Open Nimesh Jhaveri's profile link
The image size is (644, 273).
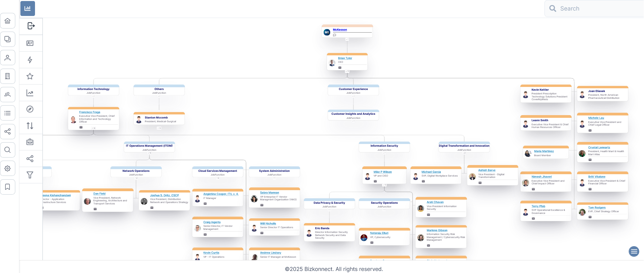pyautogui.click(x=542, y=177)
